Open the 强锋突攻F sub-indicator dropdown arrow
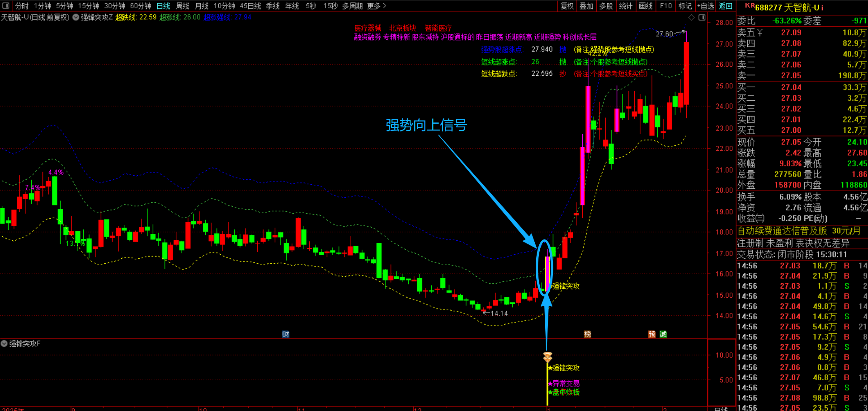Image resolution: width=868 pixels, height=411 pixels. coord(4,344)
